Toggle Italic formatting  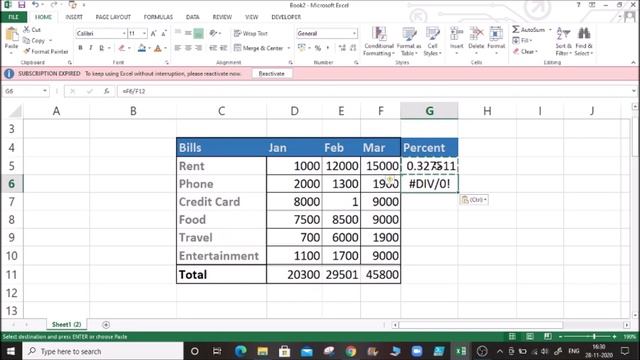point(91,48)
